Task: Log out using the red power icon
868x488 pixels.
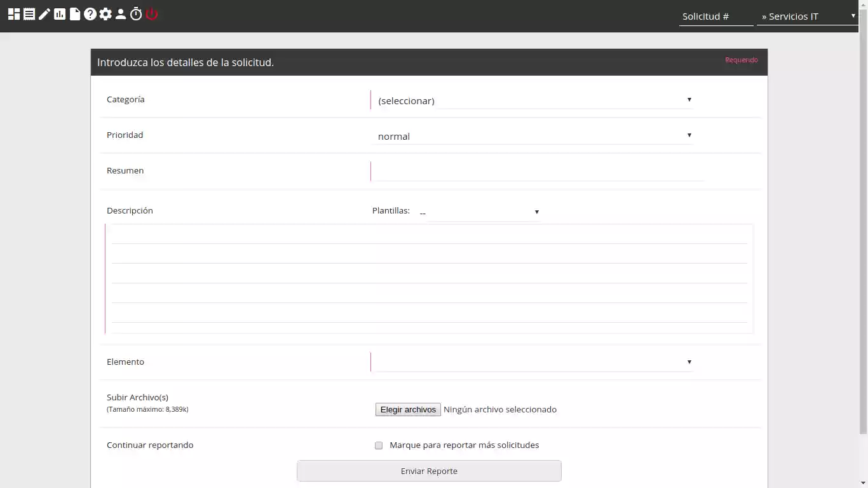Action: (151, 13)
